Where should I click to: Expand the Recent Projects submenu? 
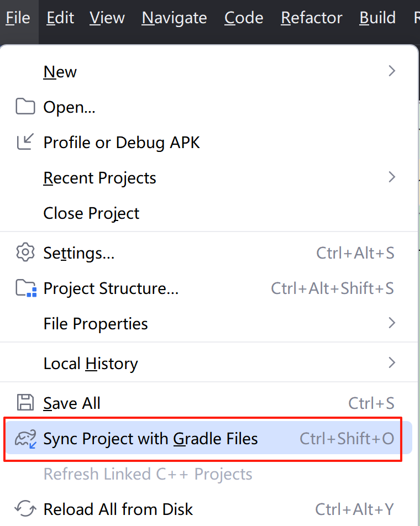[x=99, y=177]
